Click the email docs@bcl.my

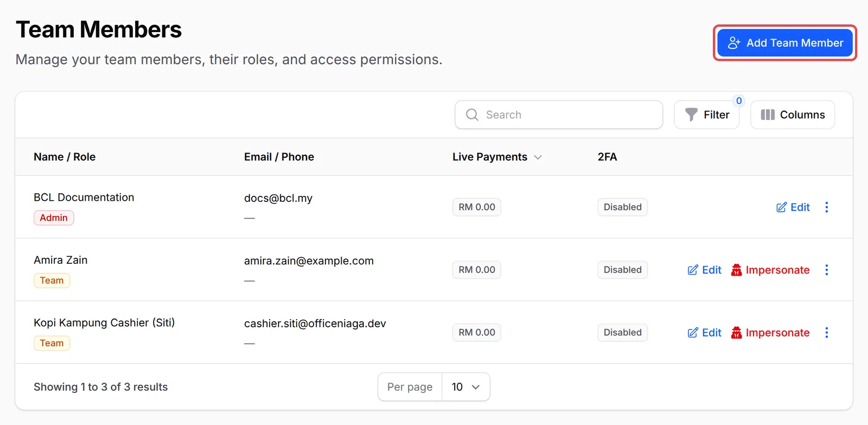coord(278,198)
